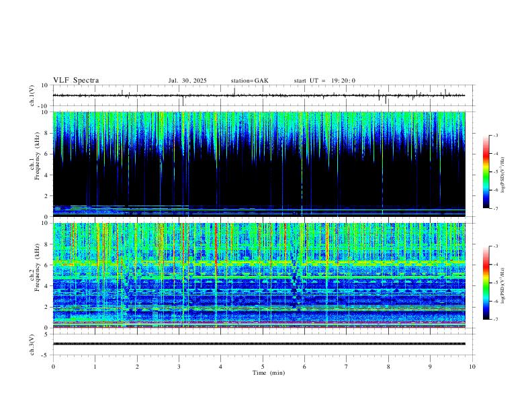Click time axis tick label "6"
This screenshot has width=532, height=411.
(305, 367)
